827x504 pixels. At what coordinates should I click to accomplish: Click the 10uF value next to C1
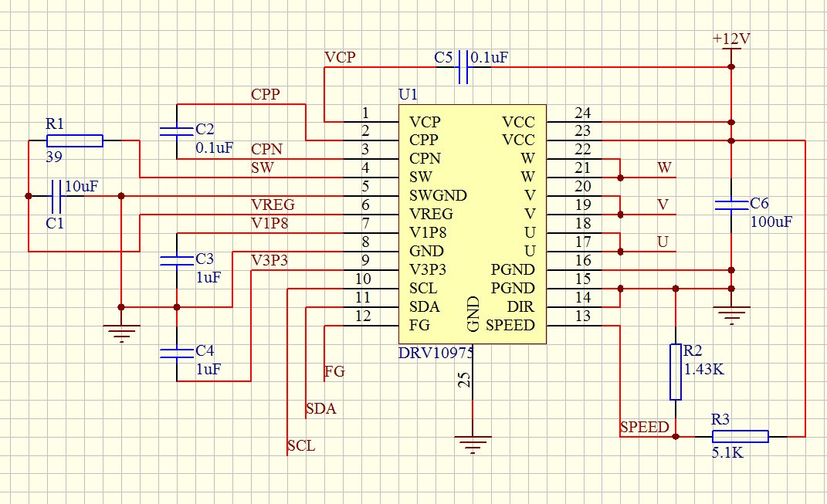81,186
